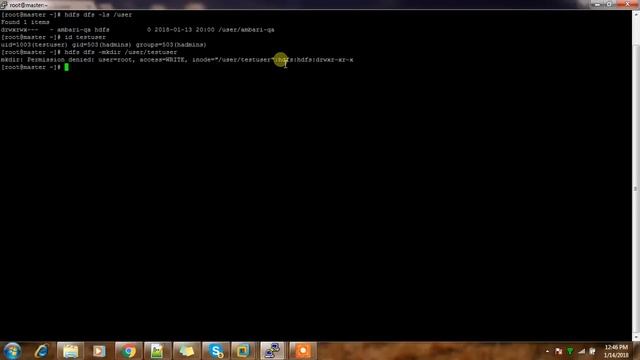Click the 'drwxrwx---' permissions text
This screenshot has width=640, height=360.
20,30
